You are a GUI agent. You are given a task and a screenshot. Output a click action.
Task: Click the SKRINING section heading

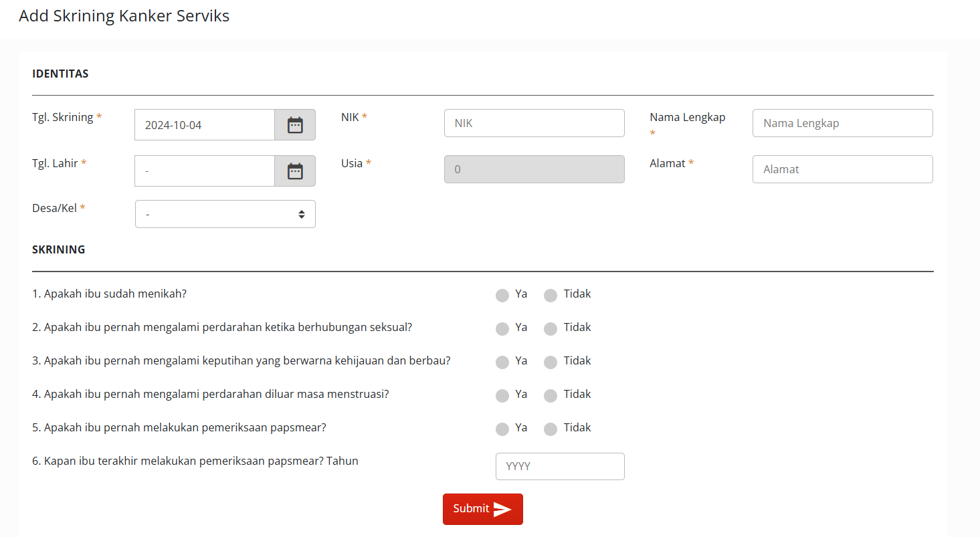pyautogui.click(x=59, y=249)
